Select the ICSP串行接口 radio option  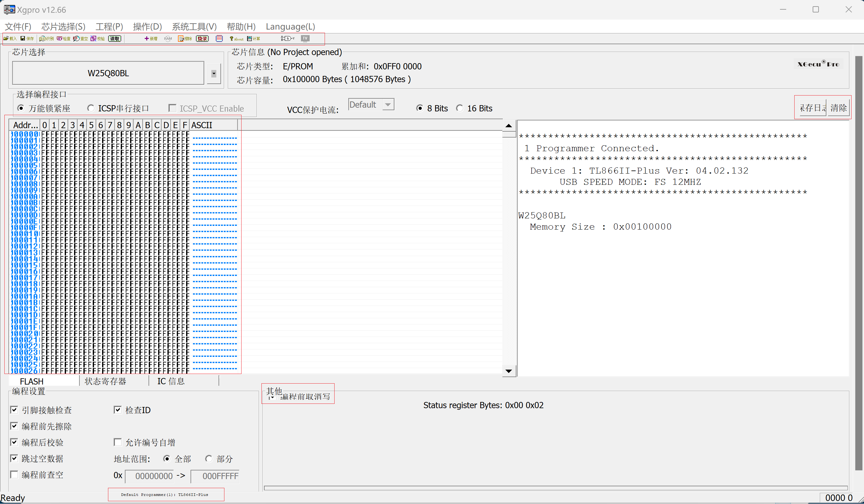coord(91,108)
